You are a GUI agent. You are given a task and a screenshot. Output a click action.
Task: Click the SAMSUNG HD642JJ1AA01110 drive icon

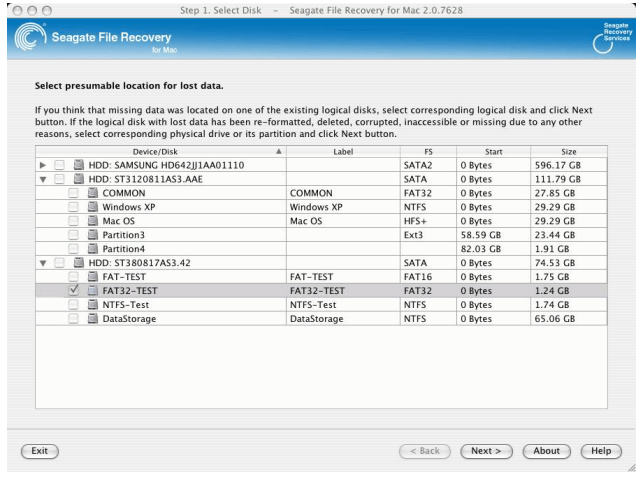(79, 165)
